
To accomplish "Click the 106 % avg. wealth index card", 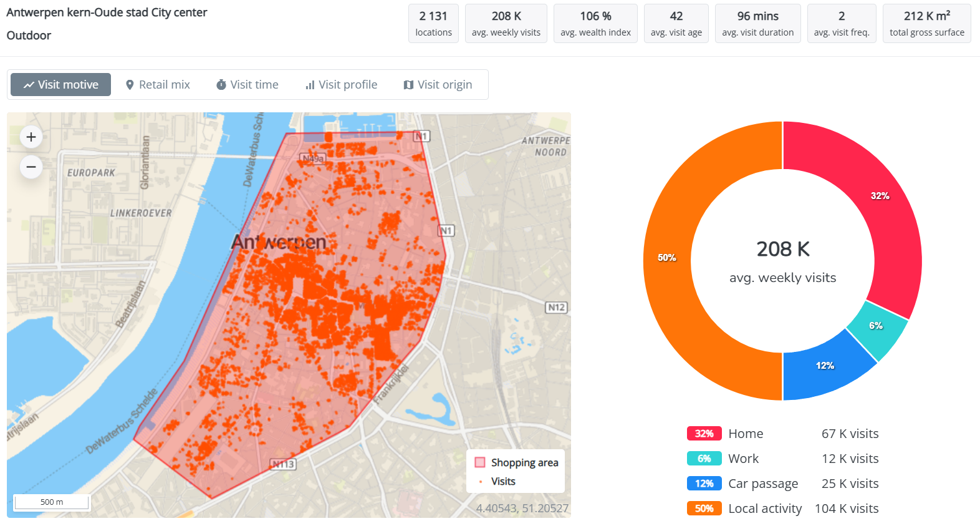I will point(595,24).
